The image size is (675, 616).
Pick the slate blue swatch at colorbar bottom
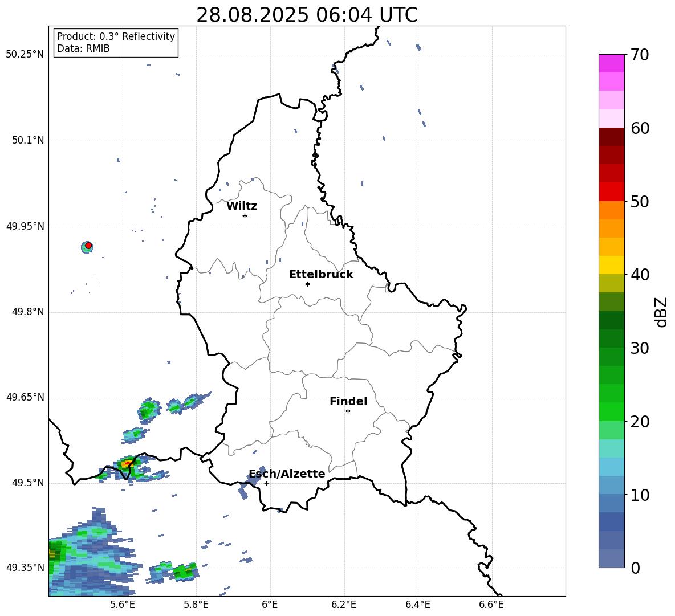point(612,558)
